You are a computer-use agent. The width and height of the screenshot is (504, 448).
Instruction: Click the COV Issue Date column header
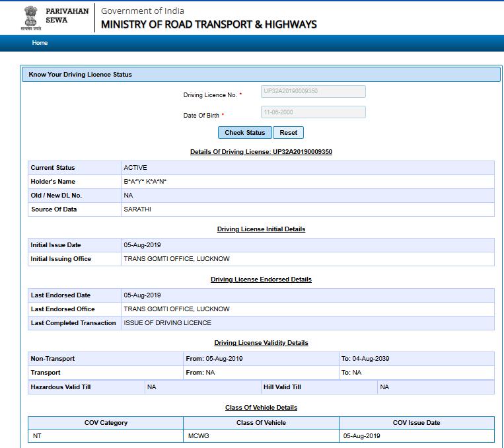[x=416, y=423]
